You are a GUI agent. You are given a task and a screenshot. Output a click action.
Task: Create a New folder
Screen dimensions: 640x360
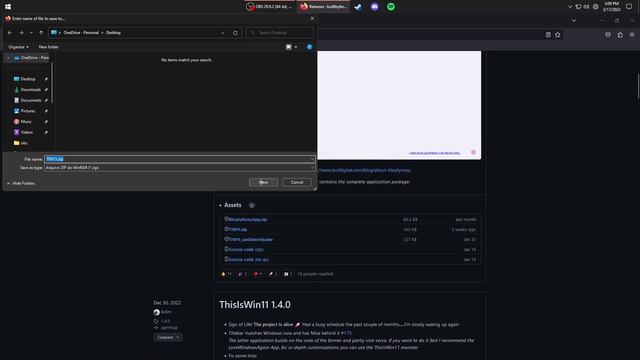pos(48,47)
